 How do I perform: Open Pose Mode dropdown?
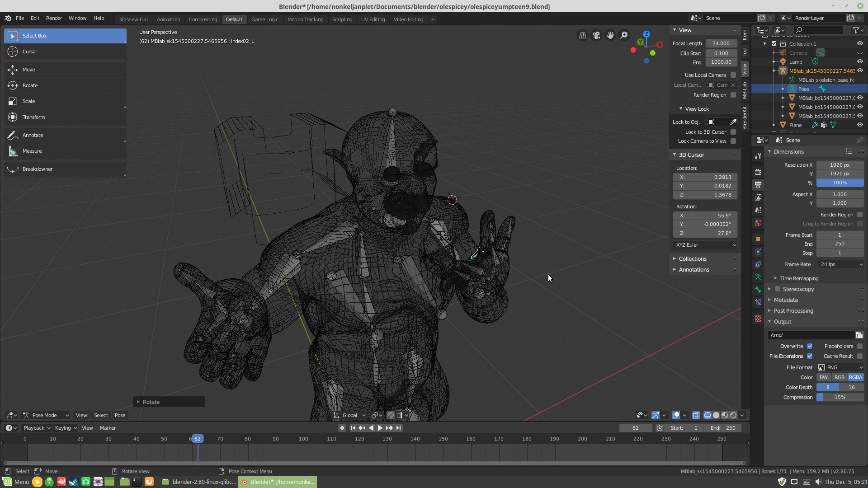46,415
